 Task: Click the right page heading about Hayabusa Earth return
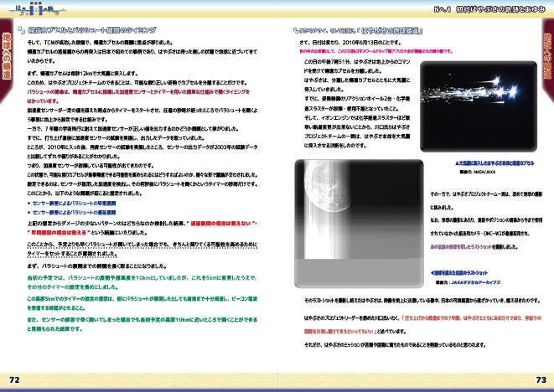[358, 31]
